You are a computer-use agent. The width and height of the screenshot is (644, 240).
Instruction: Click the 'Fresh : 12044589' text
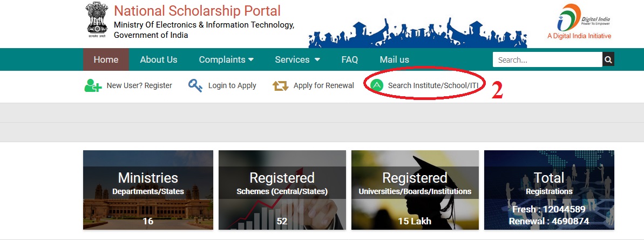(x=548, y=210)
